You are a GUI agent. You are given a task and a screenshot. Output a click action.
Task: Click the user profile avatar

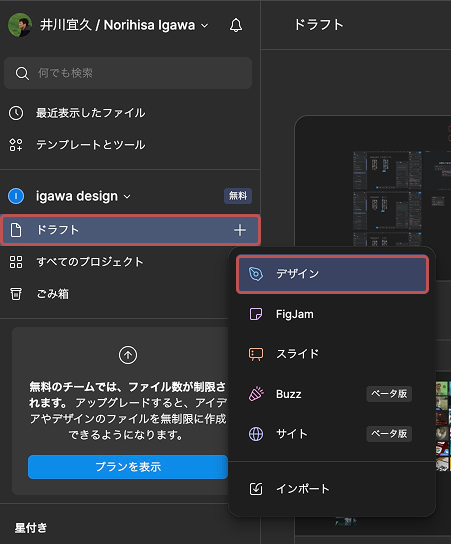click(x=20, y=25)
